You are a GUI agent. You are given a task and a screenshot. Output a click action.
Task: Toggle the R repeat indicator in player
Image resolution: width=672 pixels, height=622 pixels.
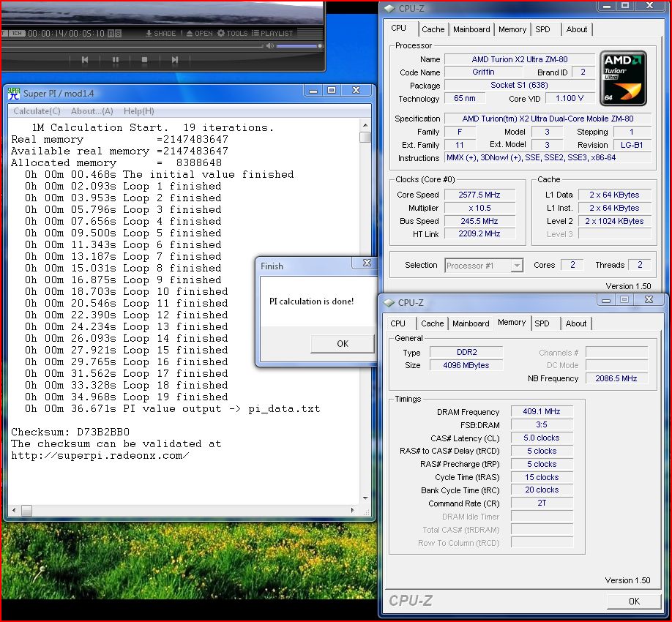point(111,34)
